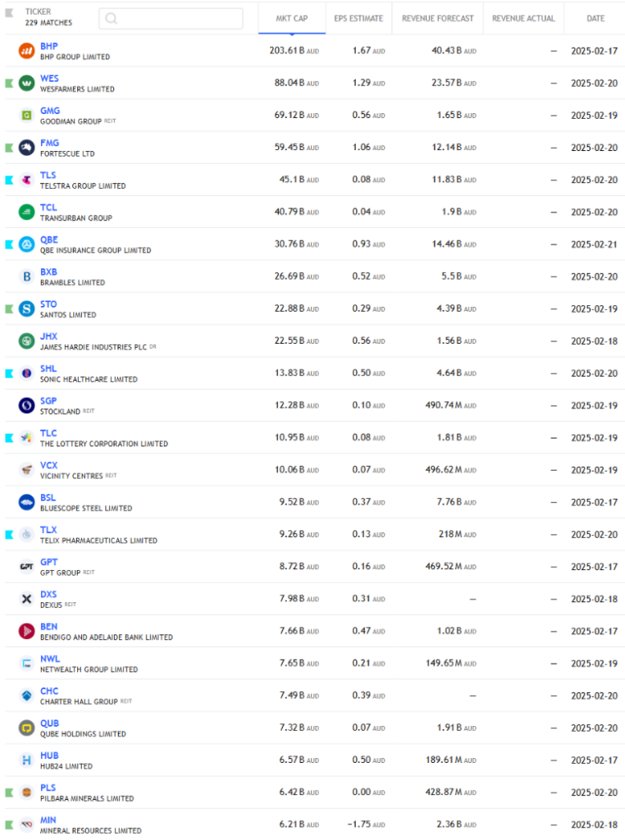Viewport: 625px width, 840px height.
Task: Click the Lottery Corporation logo icon
Action: (x=26, y=438)
